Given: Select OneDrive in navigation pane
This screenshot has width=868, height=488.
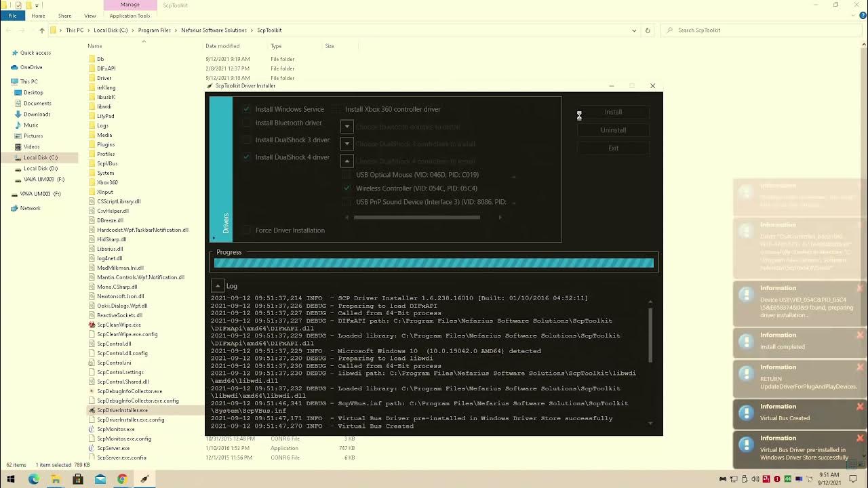Looking at the screenshot, I should (x=31, y=67).
